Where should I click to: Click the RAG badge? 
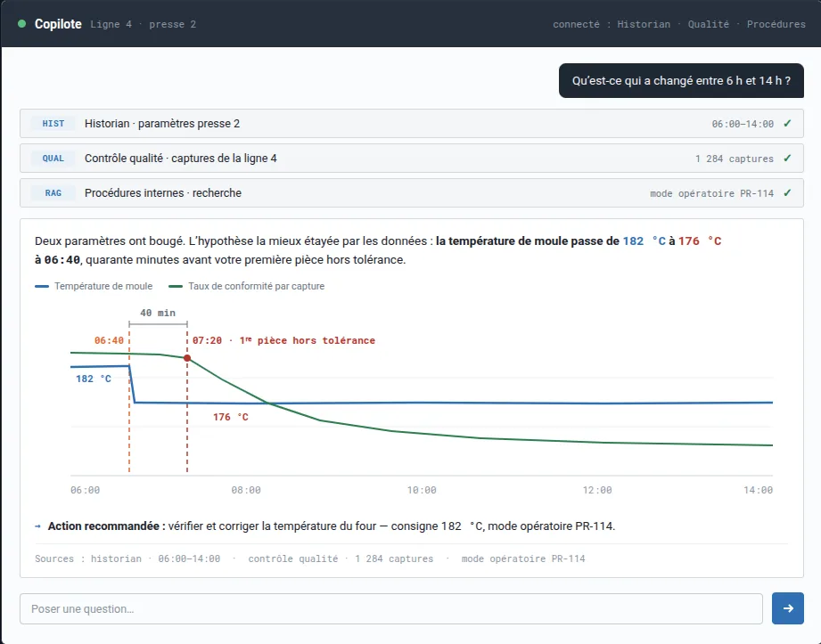(53, 193)
